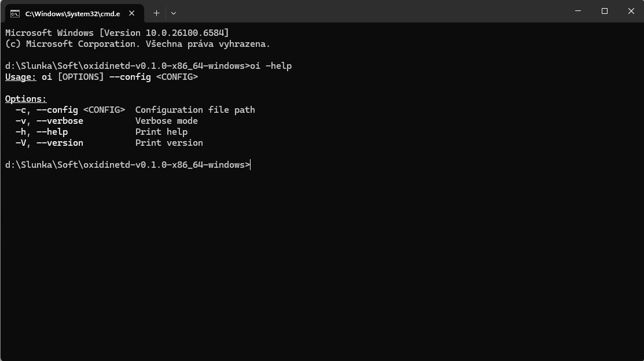Screen dimensions: 644x361
Task: Close the cmd.exe terminal tab
Action: (x=132, y=13)
